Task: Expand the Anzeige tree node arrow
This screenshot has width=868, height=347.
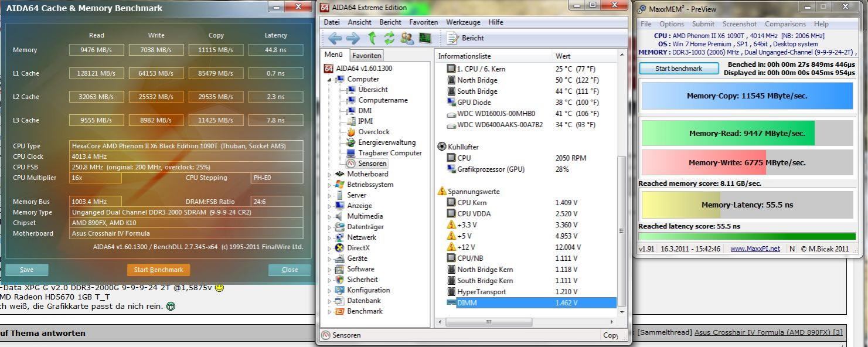Action: (329, 206)
